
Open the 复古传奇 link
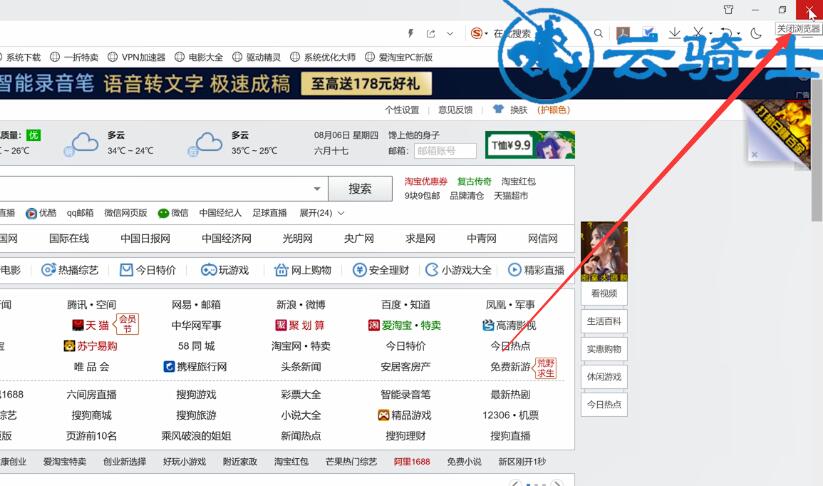[x=474, y=181]
